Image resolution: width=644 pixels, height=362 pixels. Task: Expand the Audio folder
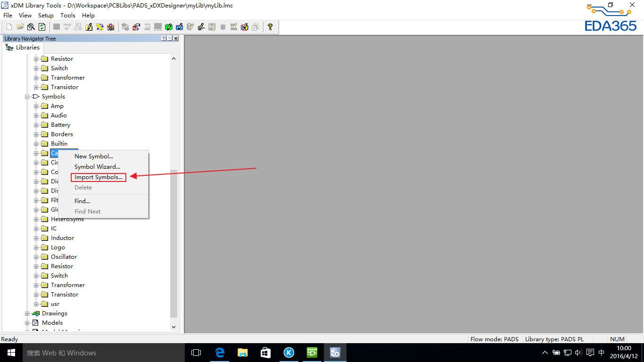tap(36, 115)
